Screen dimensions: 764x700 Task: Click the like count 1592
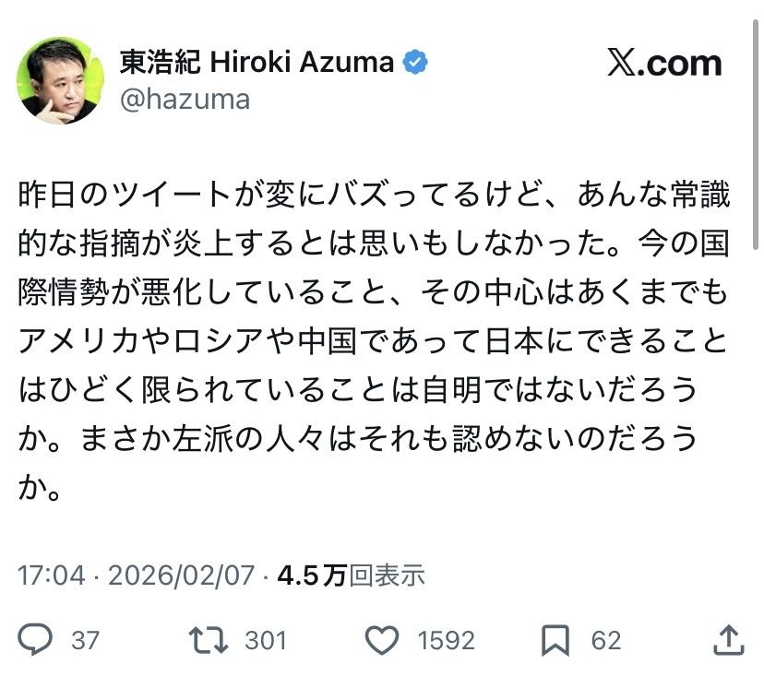pyautogui.click(x=446, y=640)
